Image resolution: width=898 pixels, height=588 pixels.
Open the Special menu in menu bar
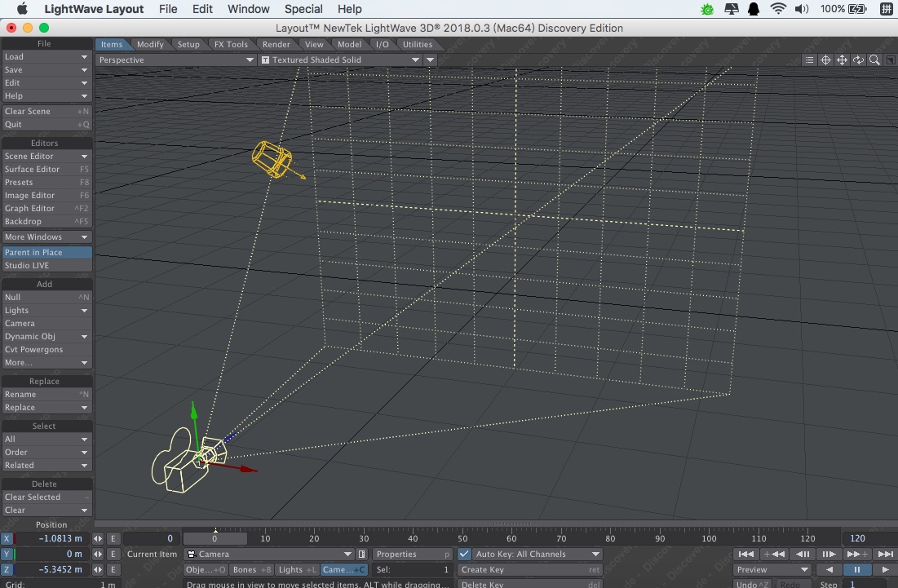point(303,9)
